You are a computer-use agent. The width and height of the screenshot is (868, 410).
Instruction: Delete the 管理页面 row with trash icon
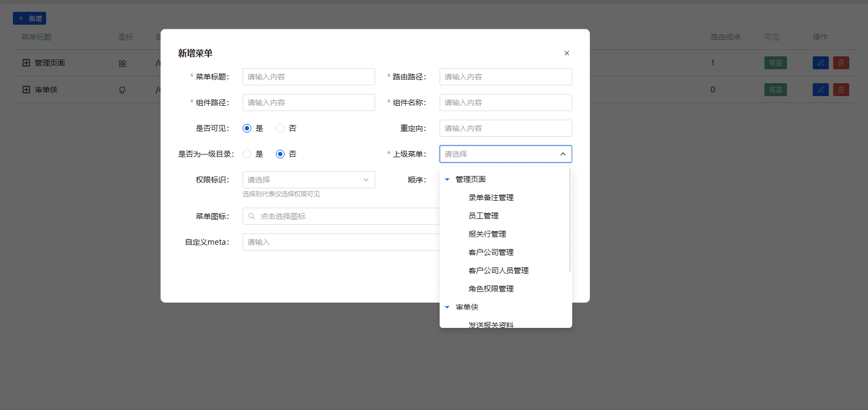841,63
